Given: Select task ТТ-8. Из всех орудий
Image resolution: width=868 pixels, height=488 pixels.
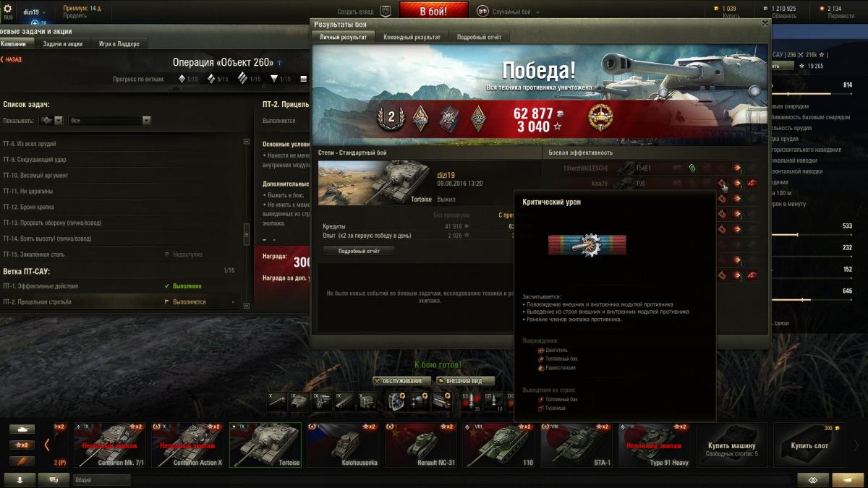Looking at the screenshot, I should tap(119, 144).
